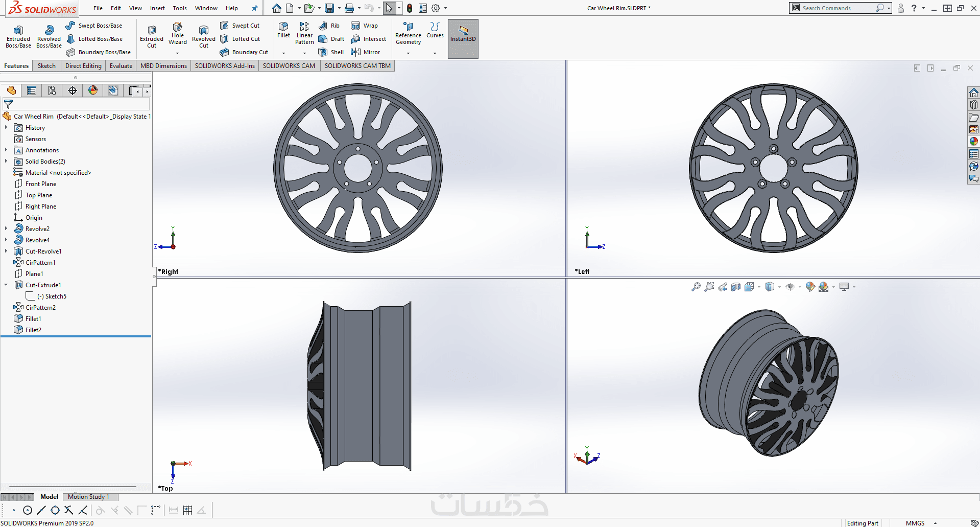Image resolution: width=980 pixels, height=527 pixels.
Task: Open the Curves dropdown arrow
Action: coord(435,53)
